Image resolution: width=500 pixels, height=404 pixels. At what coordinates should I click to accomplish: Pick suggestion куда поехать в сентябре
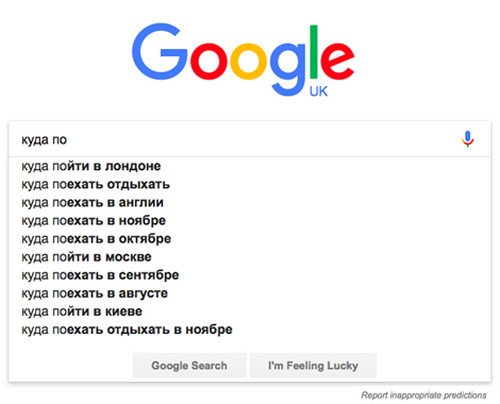click(100, 275)
